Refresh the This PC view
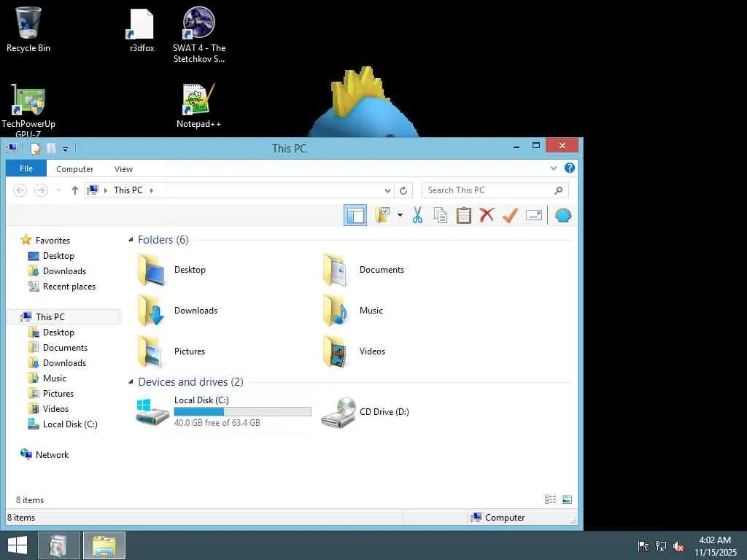Viewport: 747px width, 560px height. [x=403, y=190]
